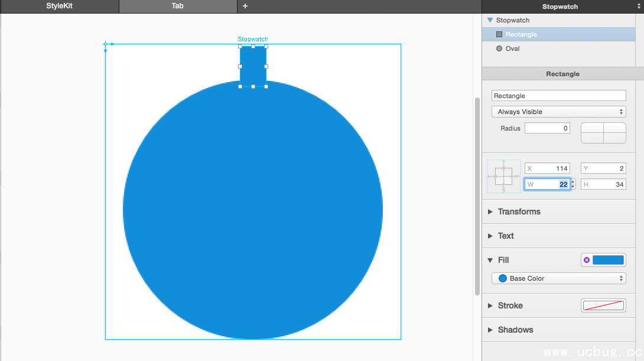Click the blue Fill color swatch
644x361 pixels.
608,260
